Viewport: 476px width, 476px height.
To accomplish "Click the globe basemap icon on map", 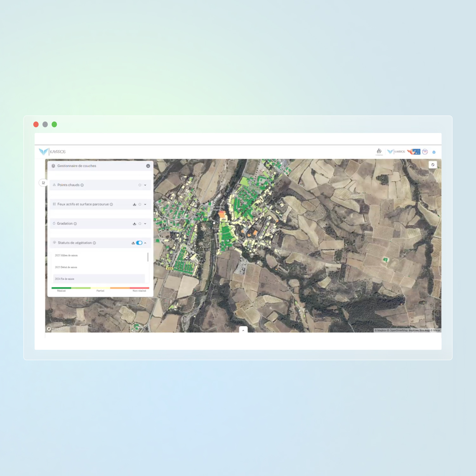I will click(433, 165).
